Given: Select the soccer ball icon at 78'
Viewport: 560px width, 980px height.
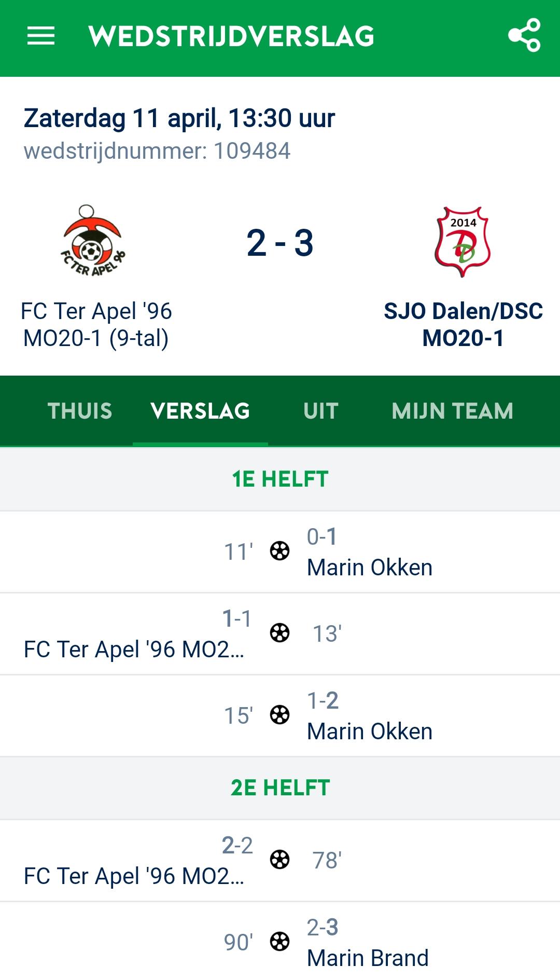Looking at the screenshot, I should click(x=280, y=860).
